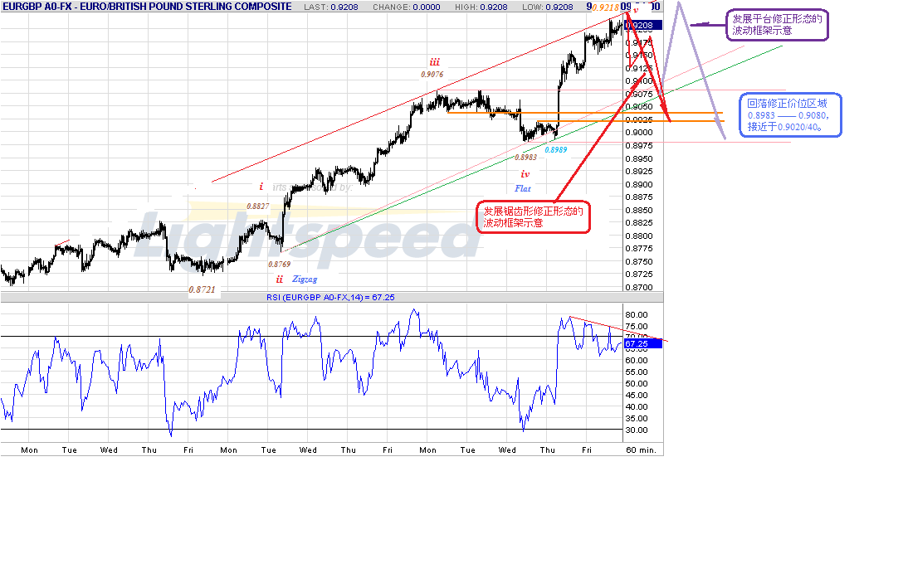
Task: Select the 60.00 RSI axis label
Action: click(x=637, y=361)
